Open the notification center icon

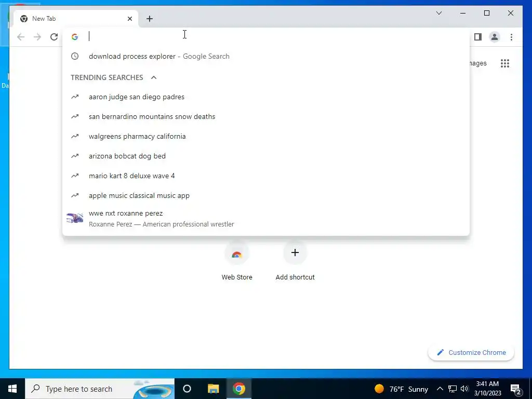(516, 390)
